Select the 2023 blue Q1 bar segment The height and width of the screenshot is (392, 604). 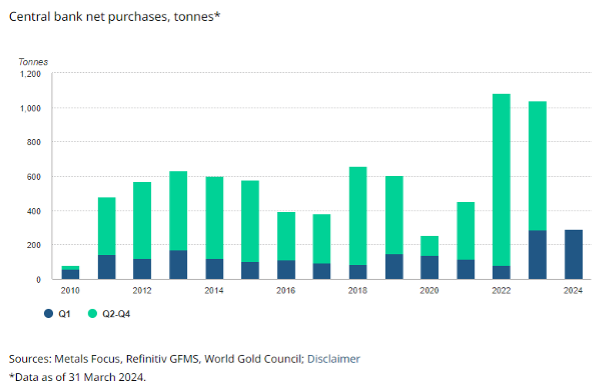(537, 255)
